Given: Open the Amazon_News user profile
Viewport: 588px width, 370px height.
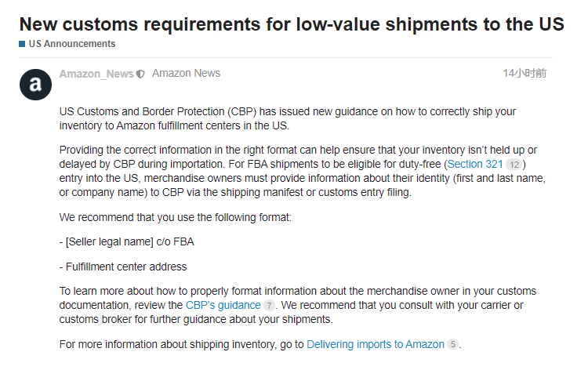Looking at the screenshot, I should click(x=96, y=74).
